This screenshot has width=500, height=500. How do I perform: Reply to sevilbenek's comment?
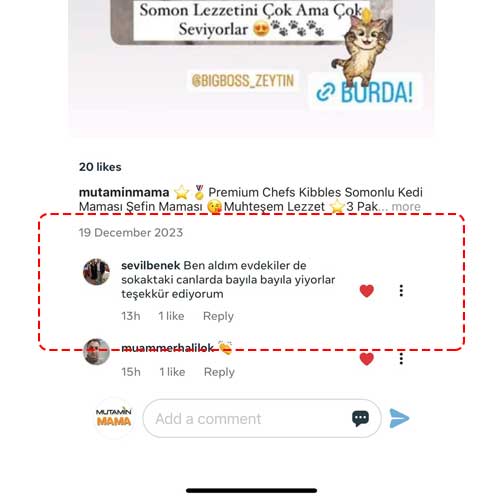pyautogui.click(x=218, y=316)
